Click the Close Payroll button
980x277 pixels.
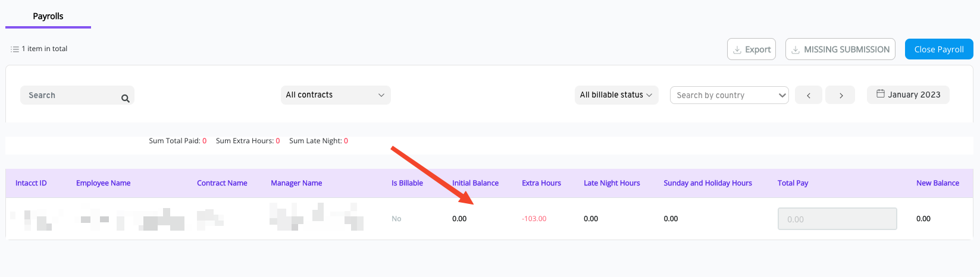point(939,49)
